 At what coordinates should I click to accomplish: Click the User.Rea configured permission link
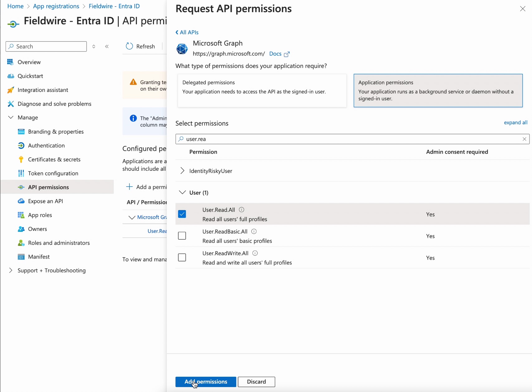157,231
